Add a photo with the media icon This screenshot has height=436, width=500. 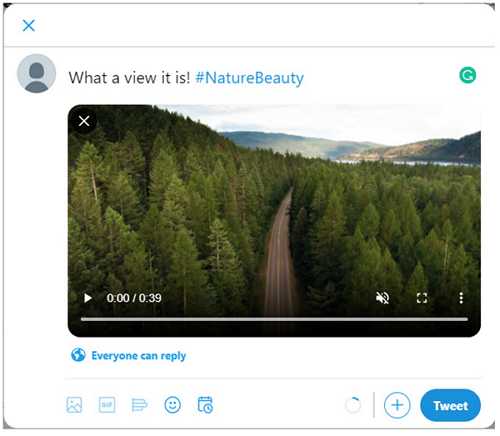pyautogui.click(x=74, y=405)
